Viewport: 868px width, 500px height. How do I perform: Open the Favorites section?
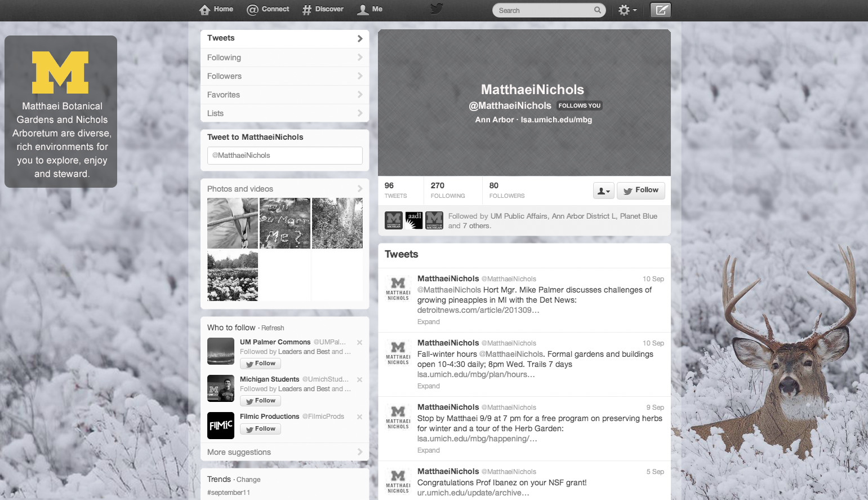click(284, 95)
